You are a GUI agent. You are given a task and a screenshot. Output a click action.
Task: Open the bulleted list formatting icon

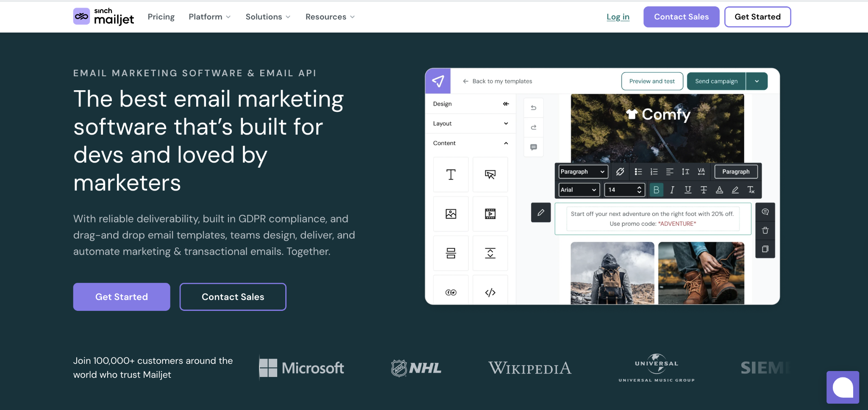pyautogui.click(x=638, y=172)
